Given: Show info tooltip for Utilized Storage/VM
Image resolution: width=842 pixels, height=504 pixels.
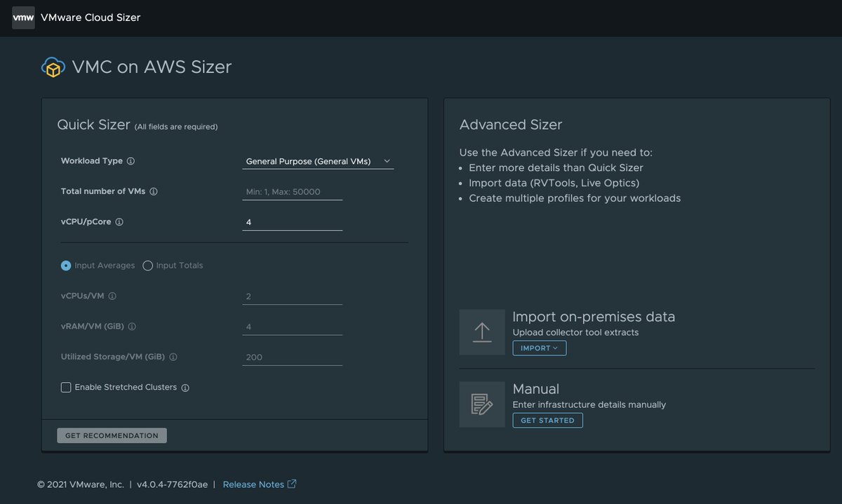Looking at the screenshot, I should (x=173, y=357).
